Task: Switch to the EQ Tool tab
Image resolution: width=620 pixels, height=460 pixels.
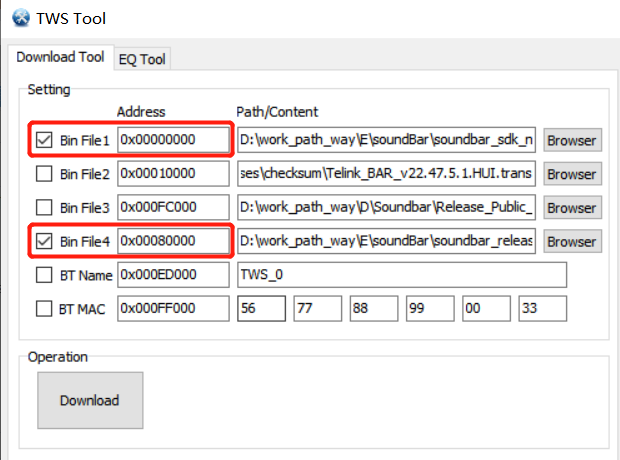Action: coord(142,59)
